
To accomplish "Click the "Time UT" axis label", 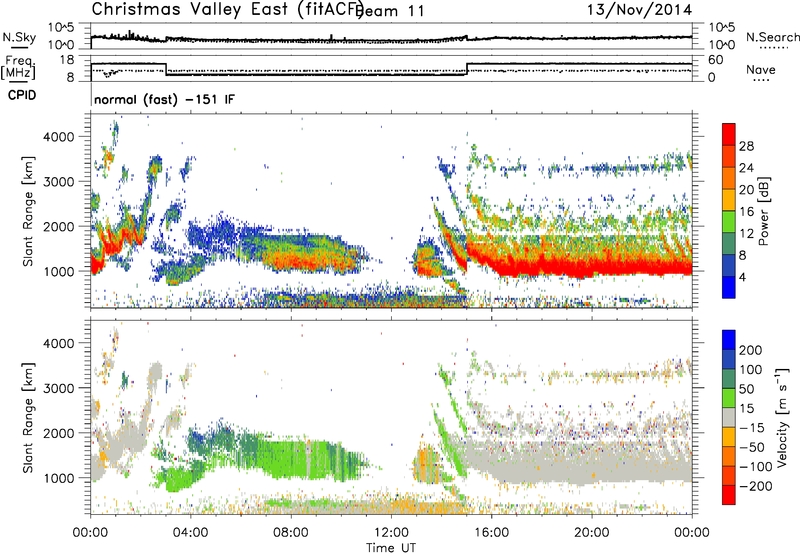I will [391, 547].
